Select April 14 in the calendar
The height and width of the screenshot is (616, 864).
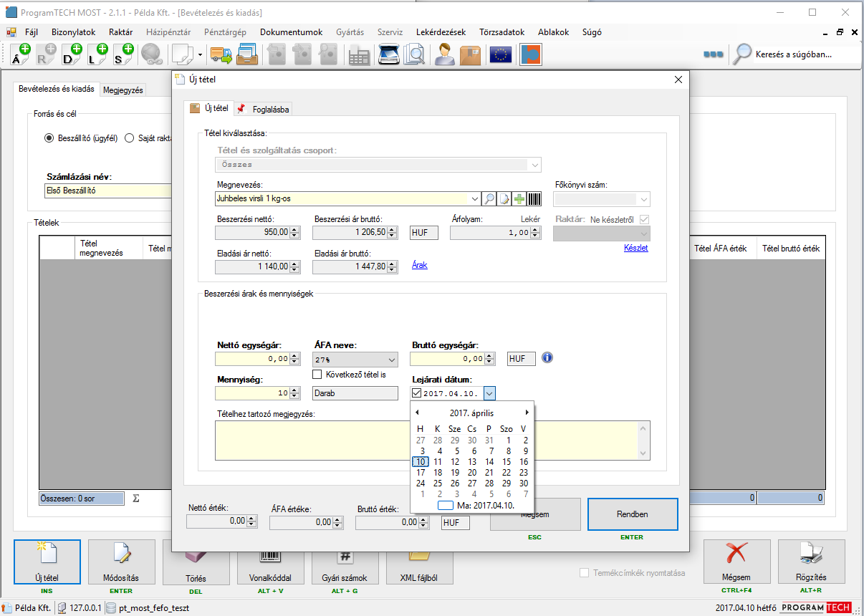490,462
